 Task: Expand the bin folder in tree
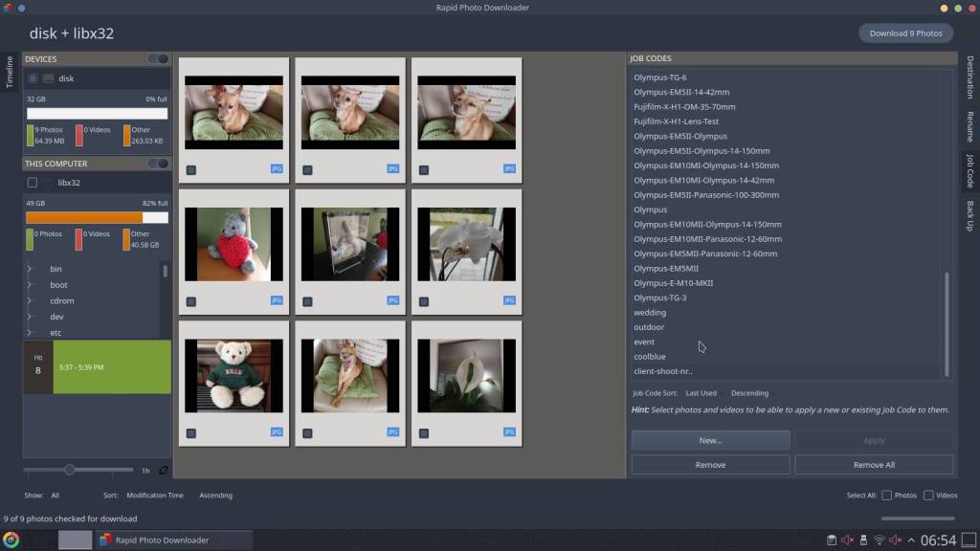(30, 269)
